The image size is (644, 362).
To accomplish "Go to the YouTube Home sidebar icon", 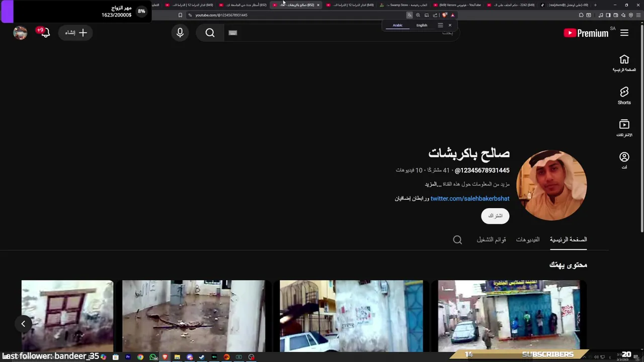I will click(624, 63).
